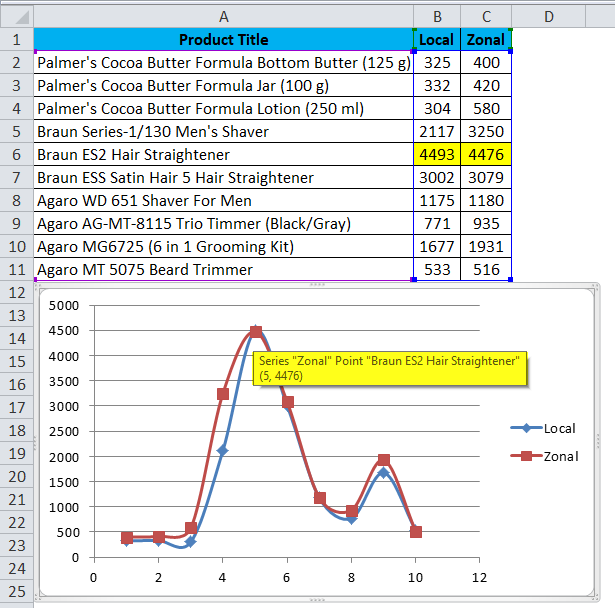Select column A header

[x=224, y=17]
